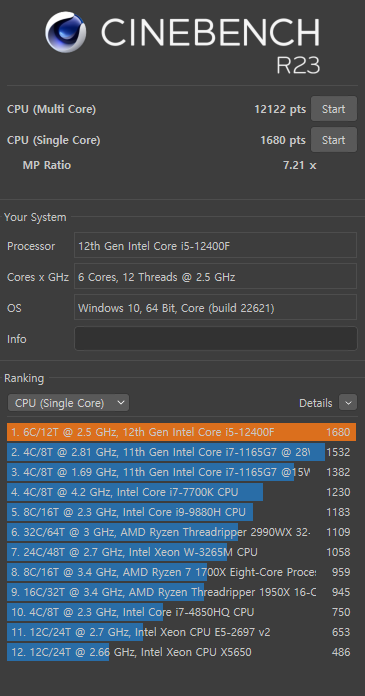Select the Core i7-7700K ranking row
Viewport: 365px width, 696px height.
tap(181, 492)
